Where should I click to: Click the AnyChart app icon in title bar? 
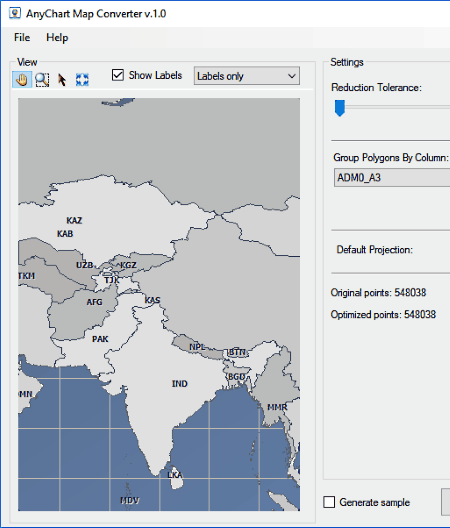coord(14,13)
